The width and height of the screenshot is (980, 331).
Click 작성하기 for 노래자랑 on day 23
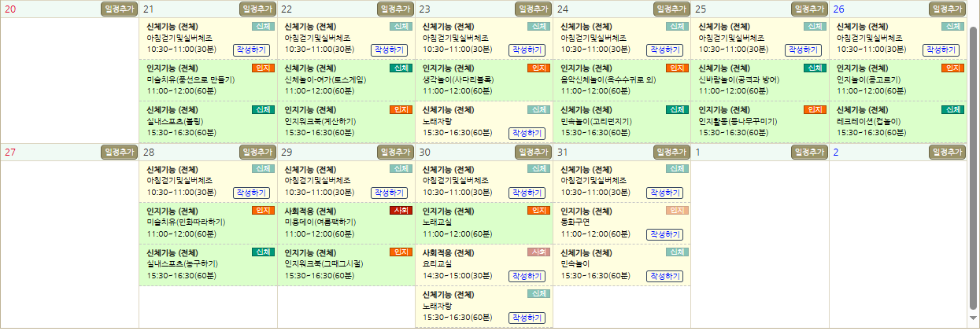click(527, 133)
